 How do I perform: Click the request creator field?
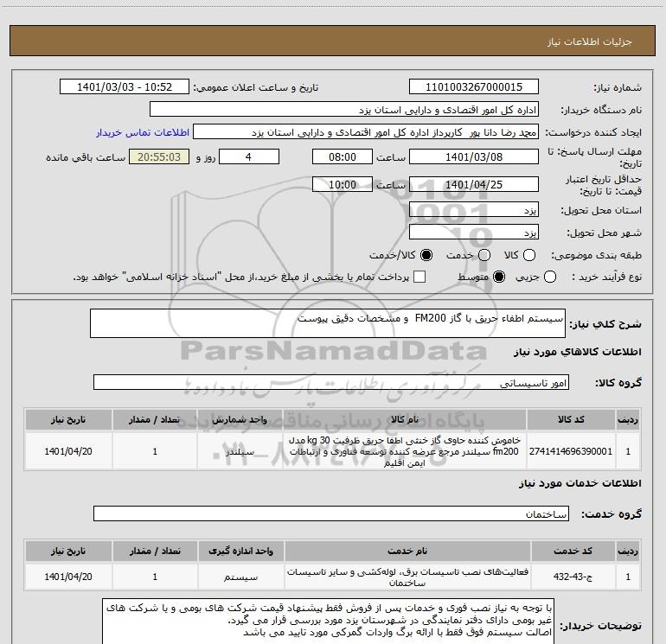click(x=366, y=132)
